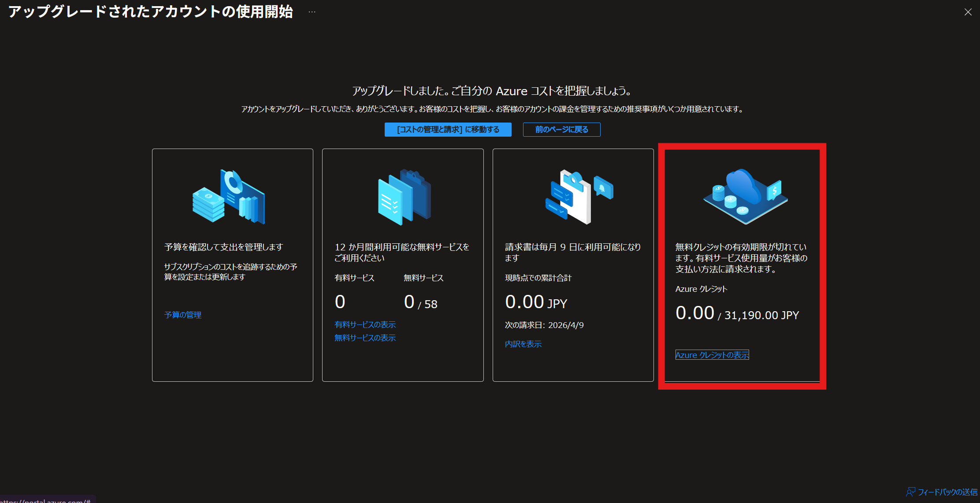Click the 次の請求日: 2026/4/9 text
Screen dimensions: 980x503
click(544, 325)
